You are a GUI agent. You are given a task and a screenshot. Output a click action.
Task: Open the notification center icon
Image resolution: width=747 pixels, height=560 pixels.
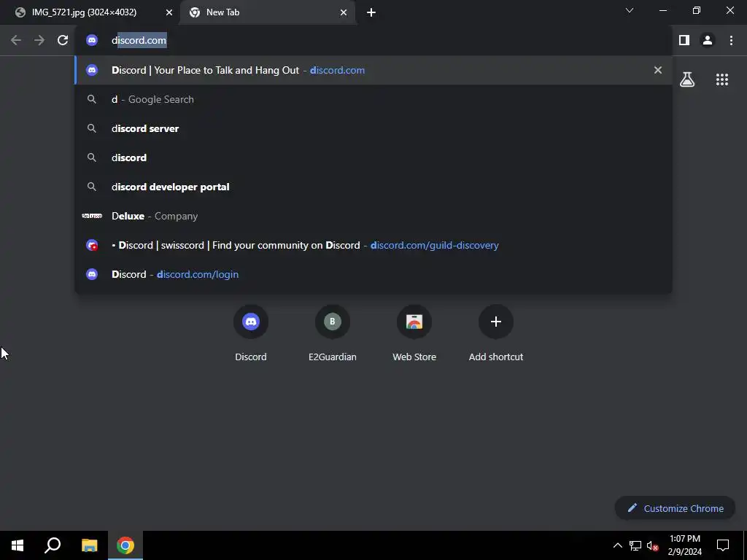pyautogui.click(x=723, y=545)
